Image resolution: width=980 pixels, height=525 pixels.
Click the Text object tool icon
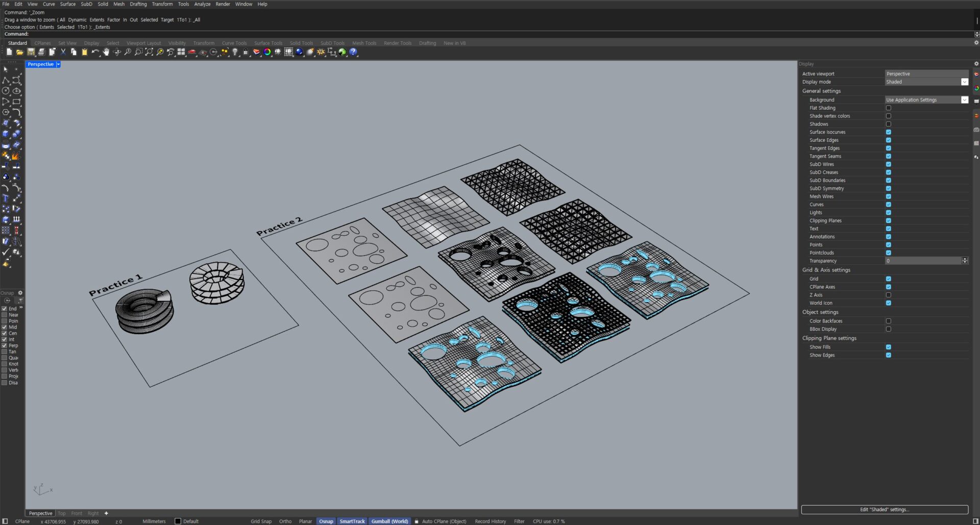tap(6, 198)
